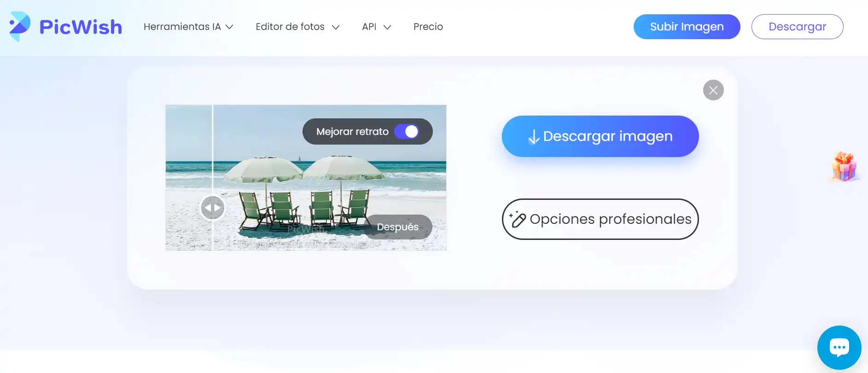Expand the API dropdown menu
The height and width of the screenshot is (373, 868).
pyautogui.click(x=377, y=27)
